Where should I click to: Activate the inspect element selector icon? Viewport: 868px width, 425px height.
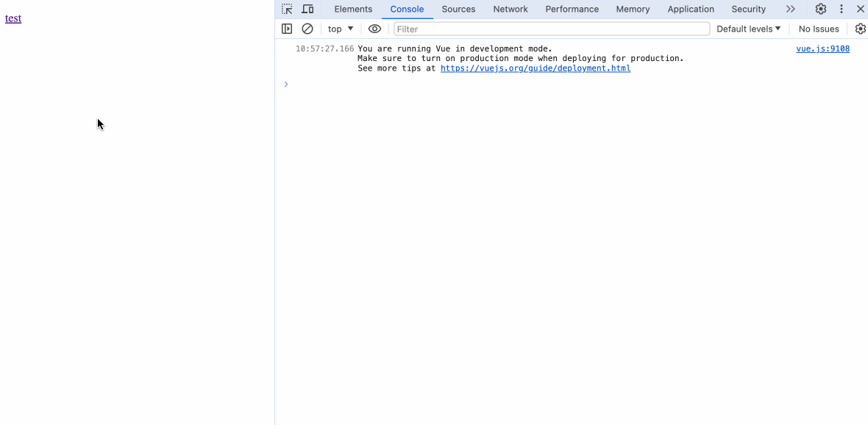coord(287,9)
